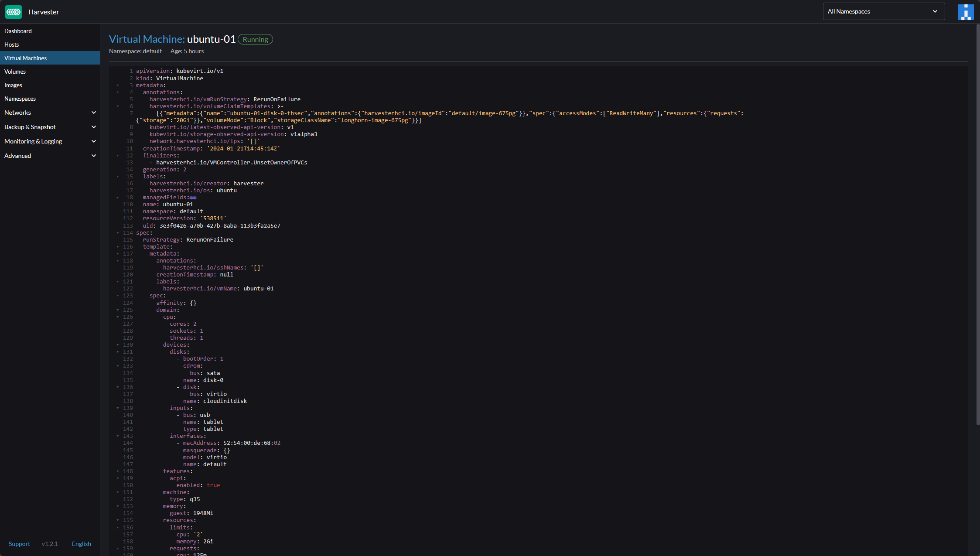Collapse the spec fold arrow line 114
The image size is (980, 556).
pos(118,233)
